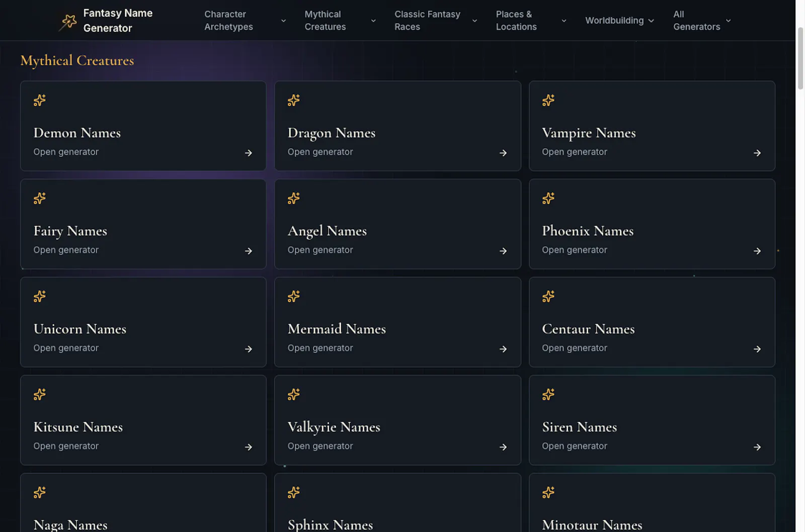Screen dimensions: 805x532
Task: Expand Mythical Creatures nav chevron
Action: (x=373, y=21)
